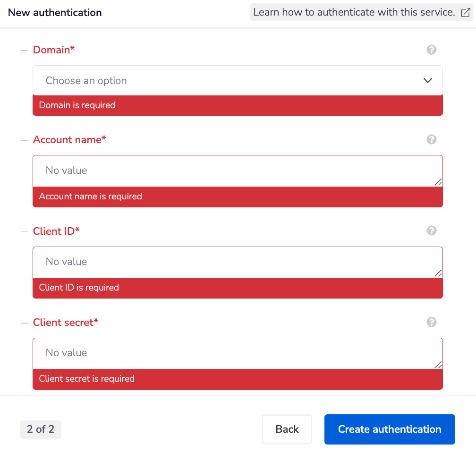This screenshot has height=462, width=476.
Task: Click the help icon next to Client secret
Action: [431, 322]
